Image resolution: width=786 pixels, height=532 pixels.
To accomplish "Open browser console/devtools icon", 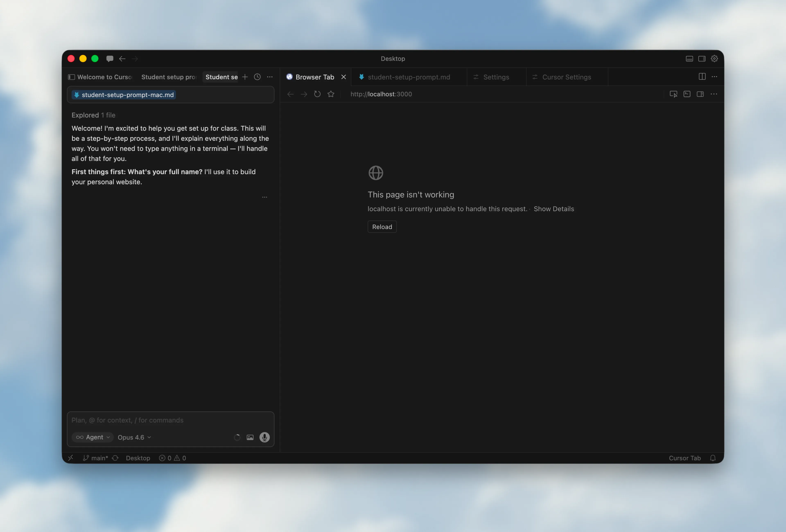I will tap(687, 94).
